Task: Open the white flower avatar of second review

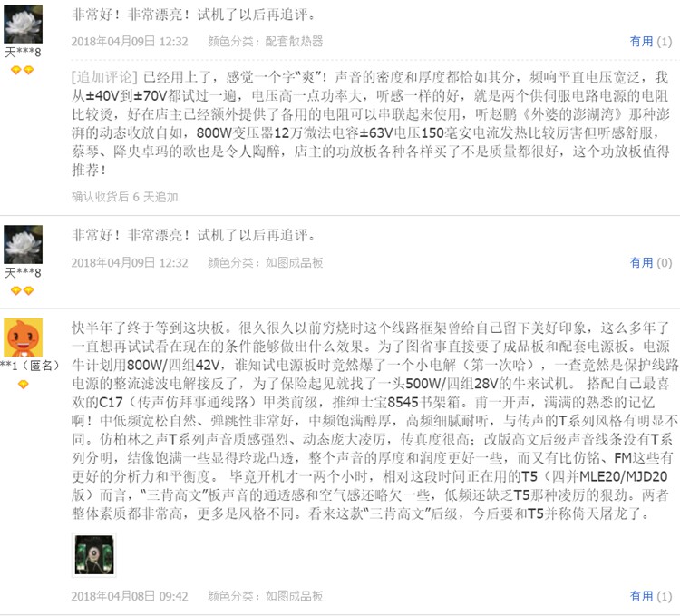Action: tap(23, 244)
